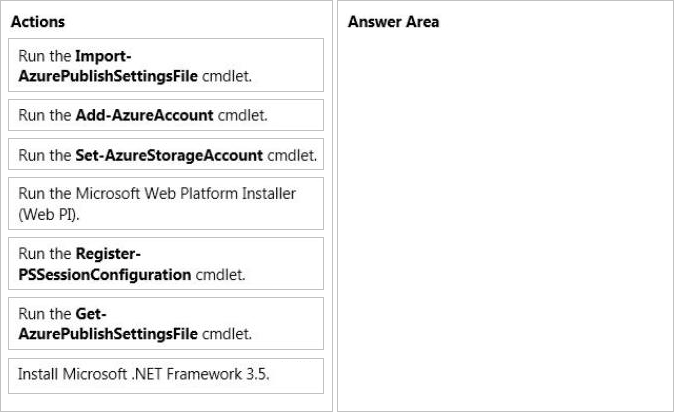
Task: Click the Add-AzureAccount cmdlet action box
Action: pyautogui.click(x=166, y=115)
